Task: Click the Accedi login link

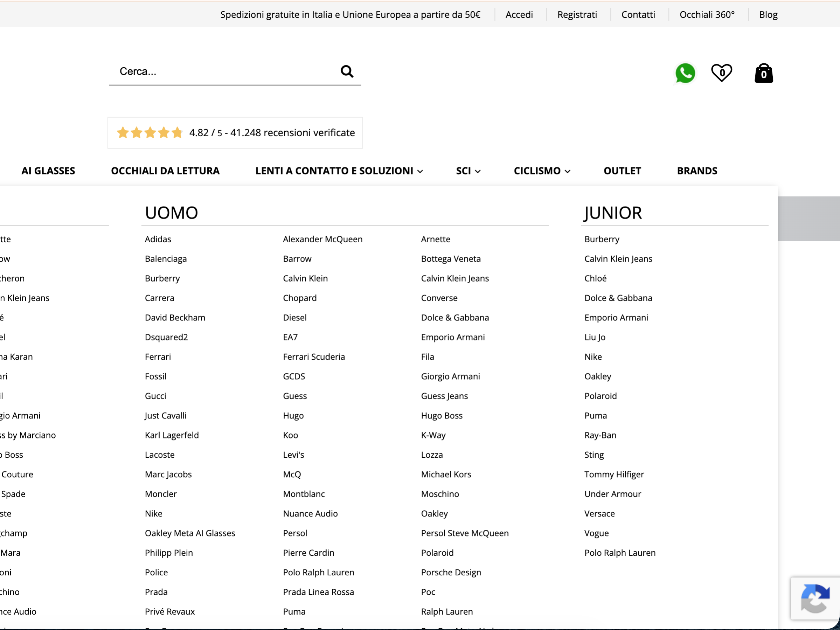Action: (x=519, y=14)
